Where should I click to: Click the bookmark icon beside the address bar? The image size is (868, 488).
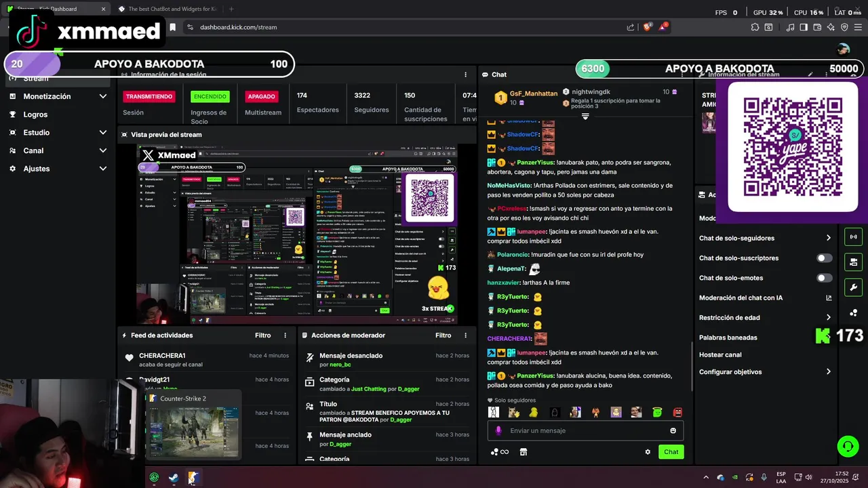(x=173, y=27)
